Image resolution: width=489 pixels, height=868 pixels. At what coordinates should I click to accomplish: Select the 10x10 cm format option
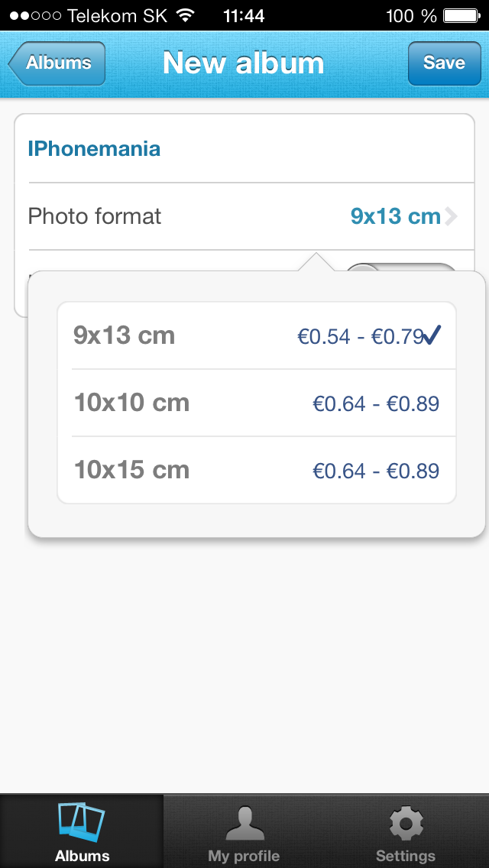132,403
